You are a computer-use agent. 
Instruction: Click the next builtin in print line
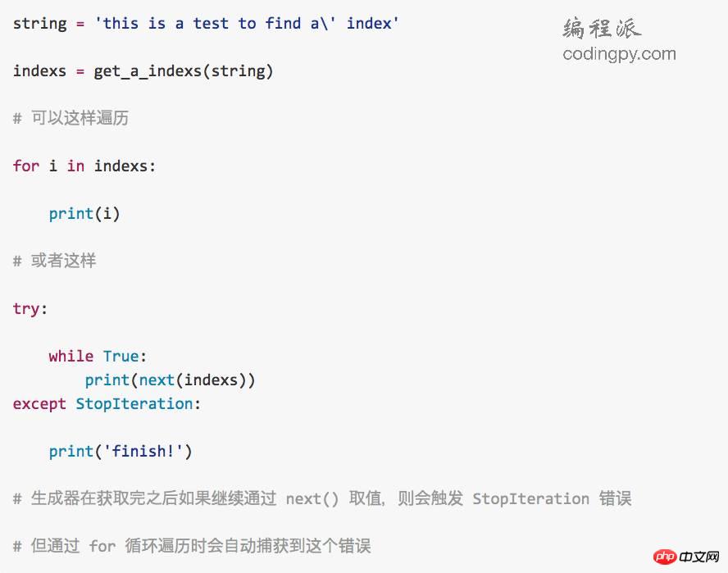tap(157, 380)
